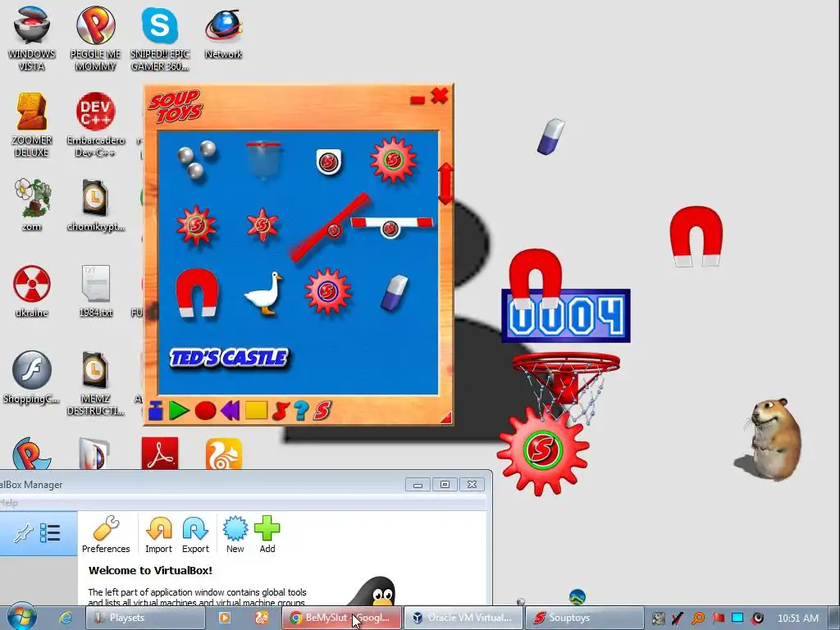Select the chomikrypt desktop icon
Image resolution: width=840 pixels, height=630 pixels.
pyautogui.click(x=95, y=204)
